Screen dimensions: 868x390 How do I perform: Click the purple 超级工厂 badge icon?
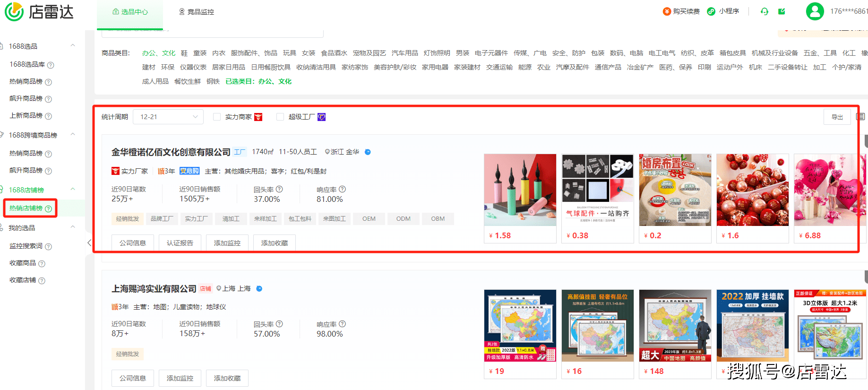point(321,117)
